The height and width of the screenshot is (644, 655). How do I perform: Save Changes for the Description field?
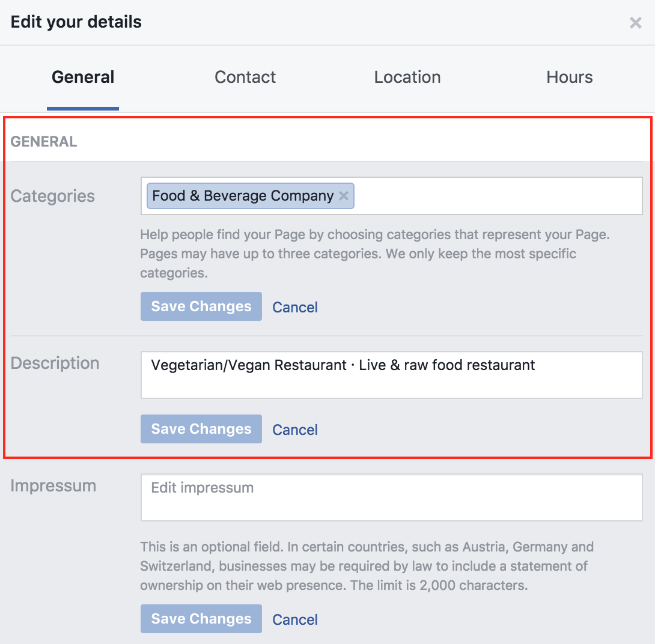pos(201,429)
